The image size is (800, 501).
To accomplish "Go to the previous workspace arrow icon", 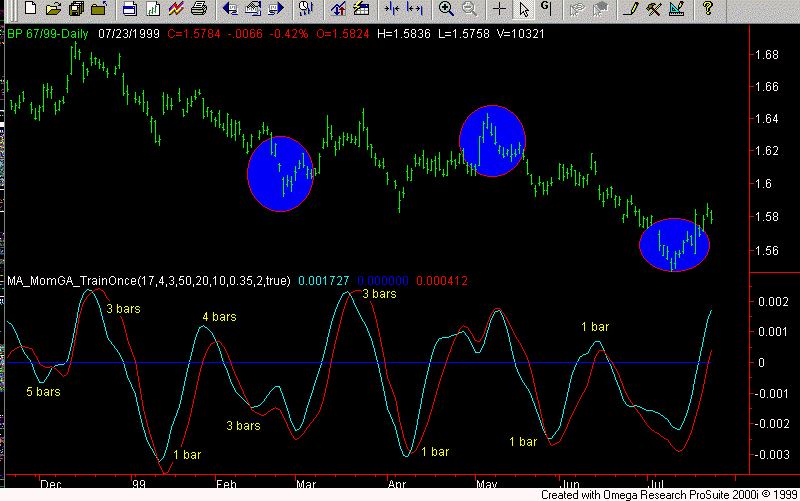I will click(230, 8).
